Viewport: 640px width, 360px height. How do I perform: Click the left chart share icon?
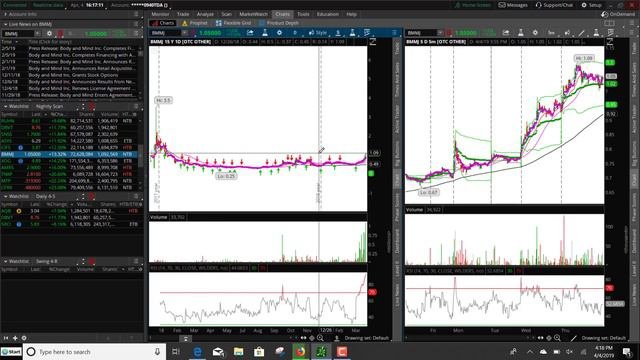coord(250,33)
